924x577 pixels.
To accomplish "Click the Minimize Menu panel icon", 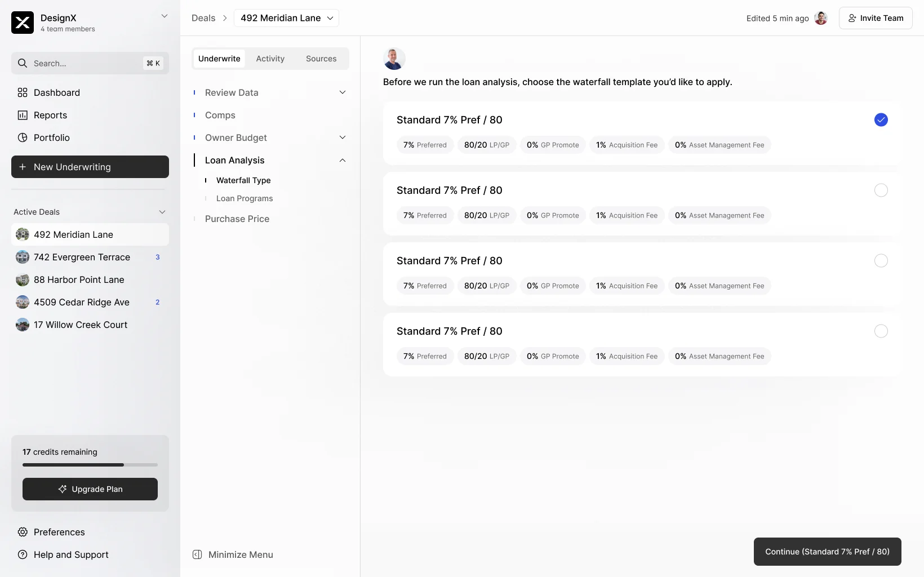I will pyautogui.click(x=197, y=554).
